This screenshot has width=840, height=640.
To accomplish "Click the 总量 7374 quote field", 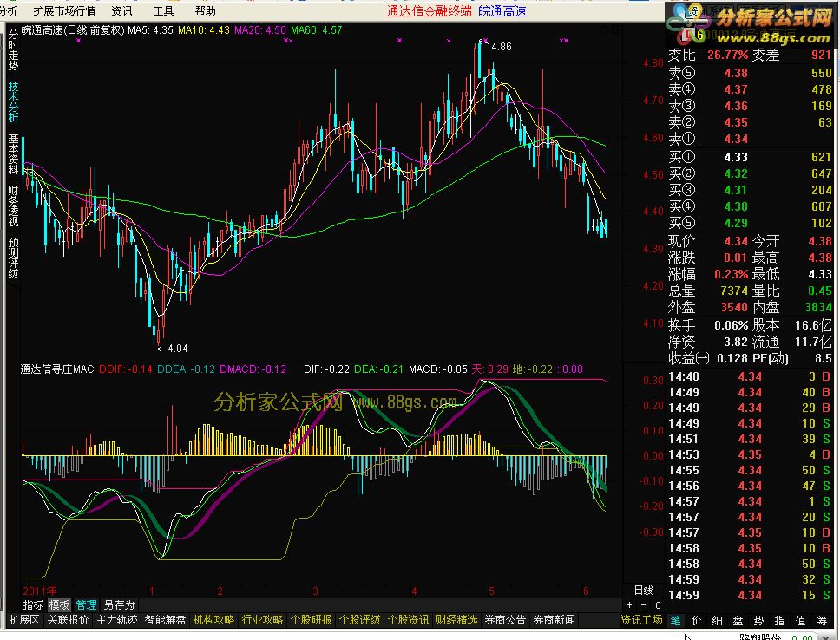I will 708,291.
